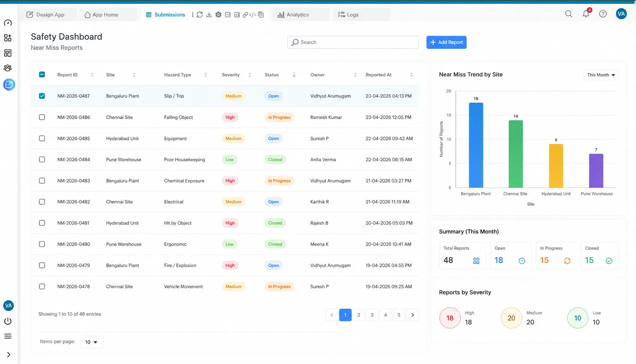Go to pagination page 3
Screen dimensions: 636x364
(372, 315)
